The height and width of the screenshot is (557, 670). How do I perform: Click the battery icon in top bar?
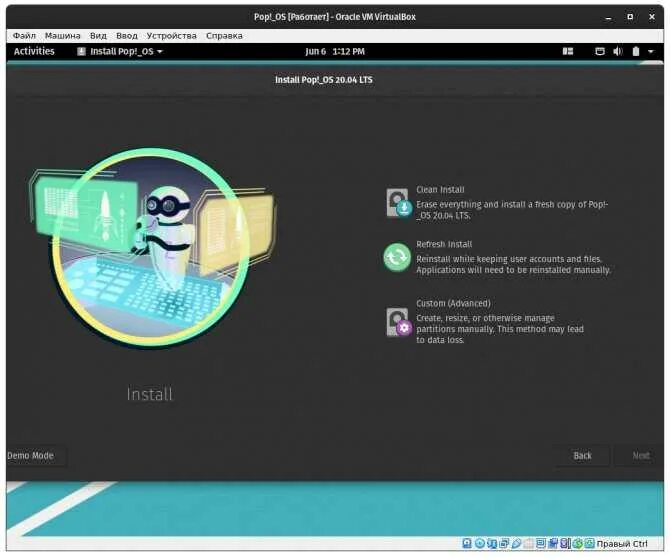[636, 52]
